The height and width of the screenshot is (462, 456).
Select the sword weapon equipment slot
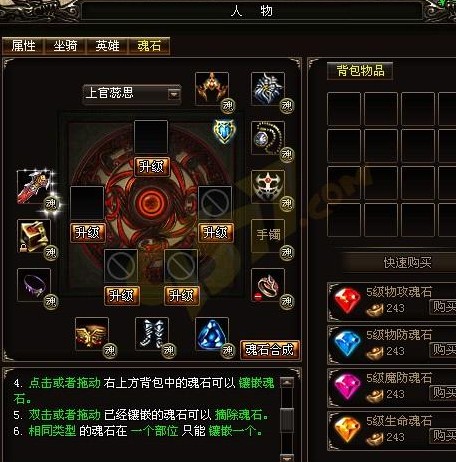(x=34, y=187)
